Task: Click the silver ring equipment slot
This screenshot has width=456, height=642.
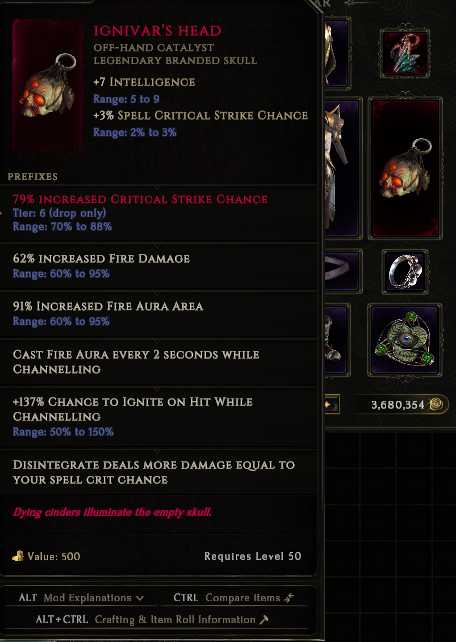Action: [x=405, y=272]
